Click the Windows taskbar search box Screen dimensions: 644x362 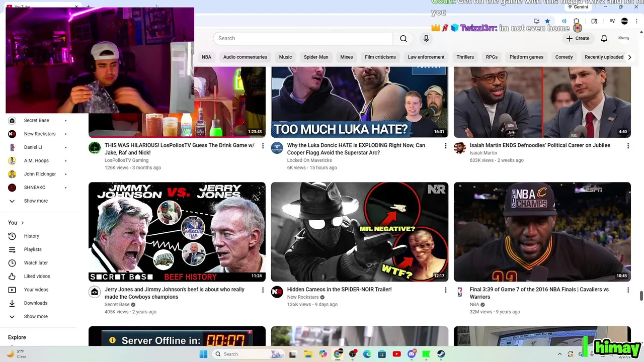point(248,354)
